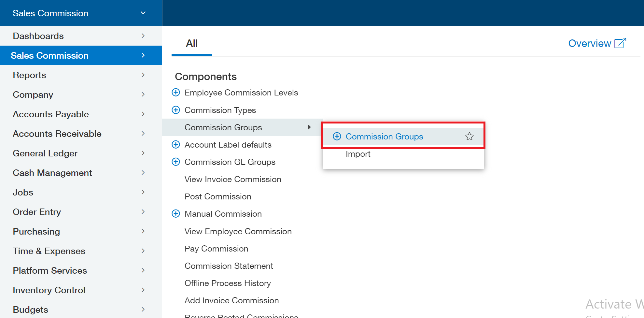The width and height of the screenshot is (644, 318).
Task: Click plus icon beside Commission Types
Action: click(176, 110)
